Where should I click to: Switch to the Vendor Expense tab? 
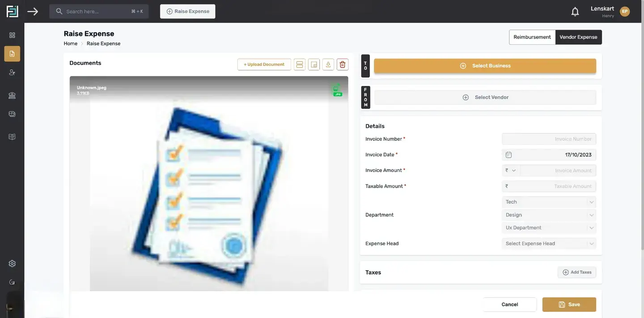point(579,37)
